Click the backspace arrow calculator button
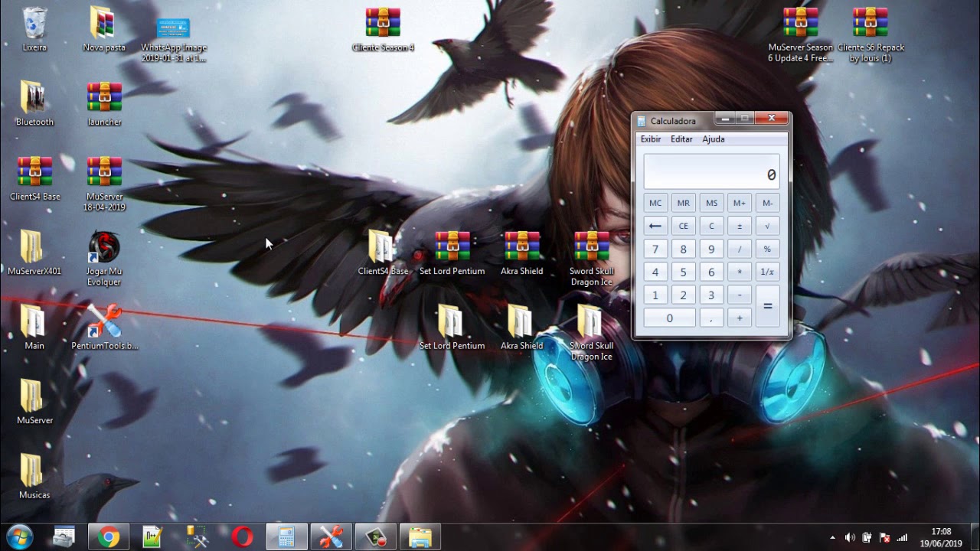 655,226
